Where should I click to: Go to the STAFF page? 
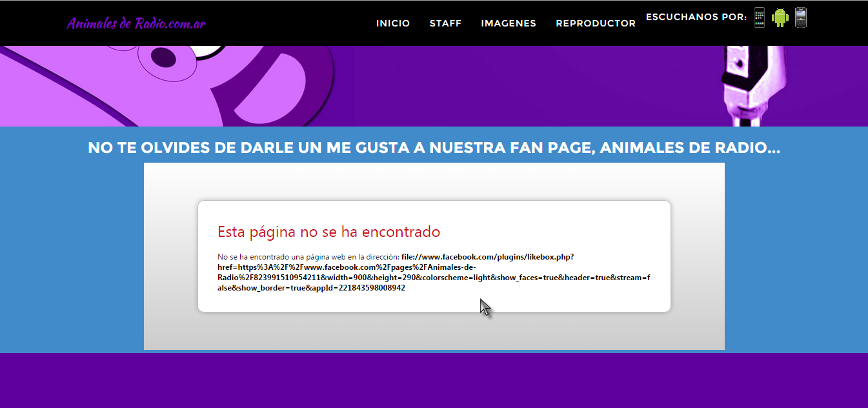tap(445, 23)
